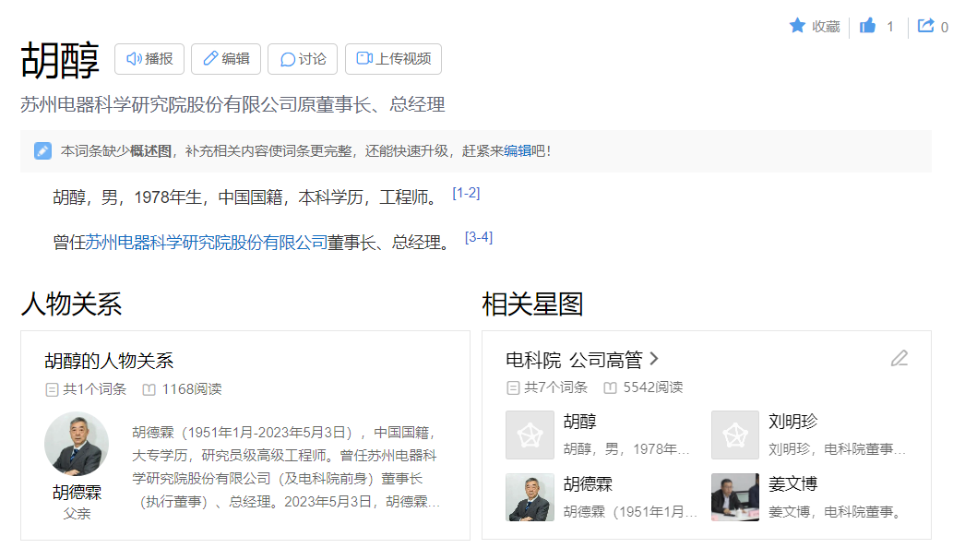Click 刘明珍 placeholder thumbnail
The height and width of the screenshot is (560, 953).
[x=735, y=435]
